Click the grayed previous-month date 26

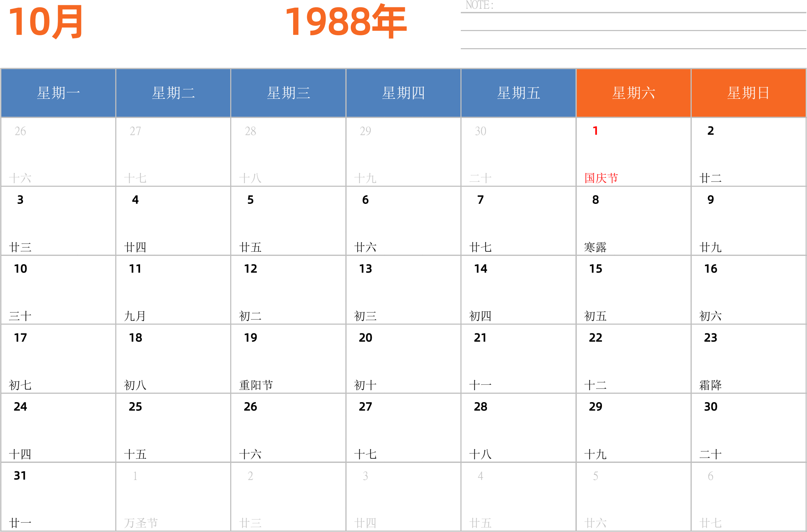click(x=20, y=131)
